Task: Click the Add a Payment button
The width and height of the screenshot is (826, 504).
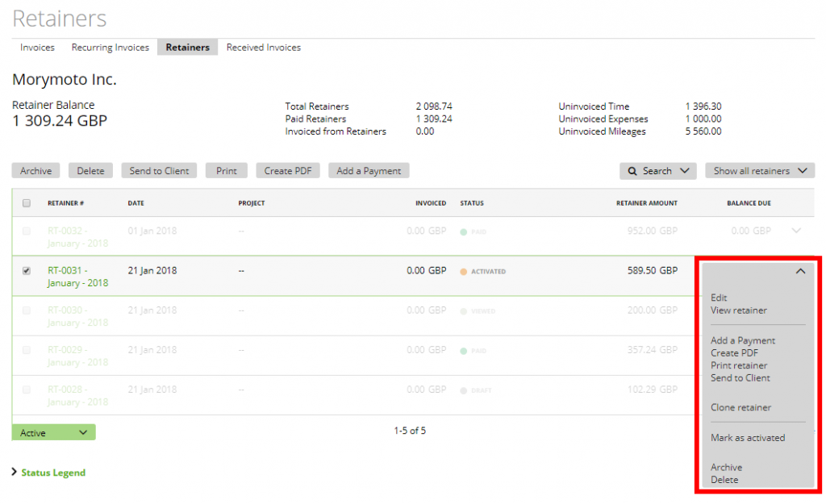Action: pos(369,170)
